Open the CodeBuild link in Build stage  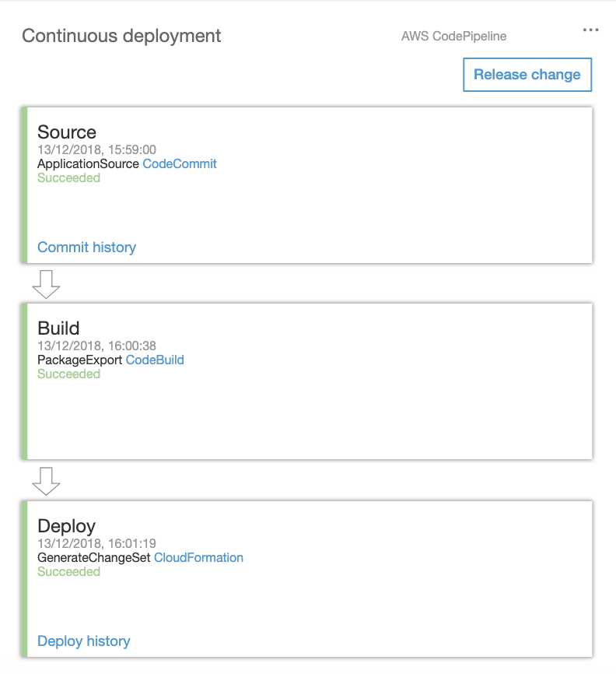pos(155,360)
